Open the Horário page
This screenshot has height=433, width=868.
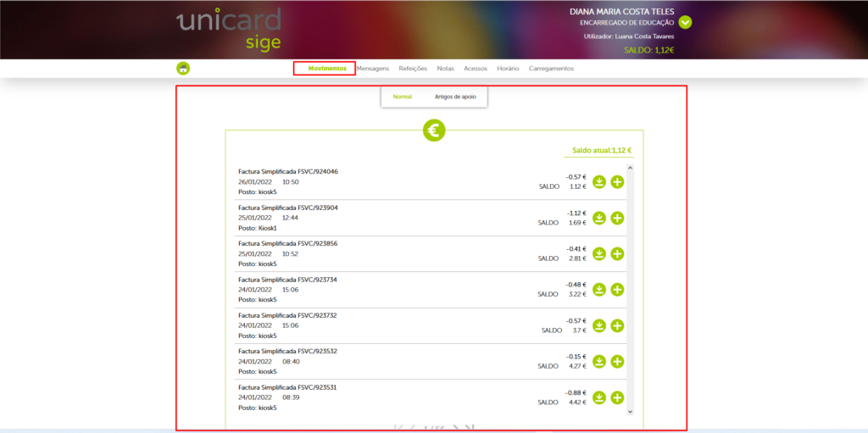click(x=508, y=69)
